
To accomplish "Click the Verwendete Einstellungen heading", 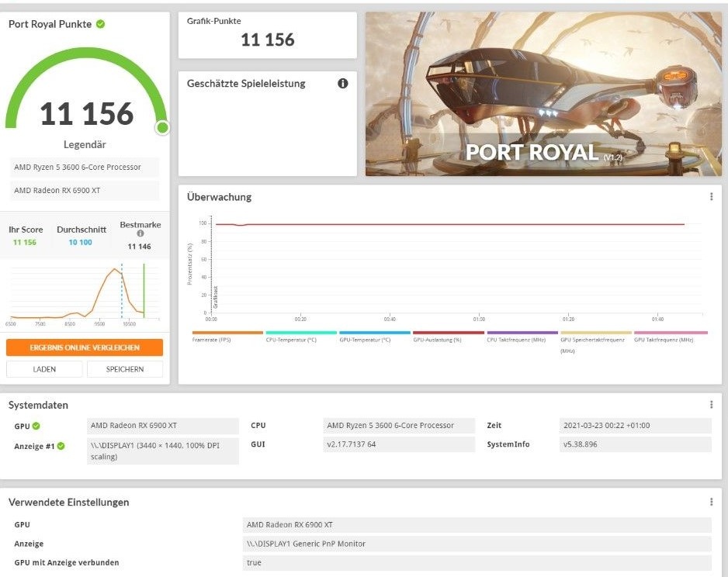I will pos(69,503).
